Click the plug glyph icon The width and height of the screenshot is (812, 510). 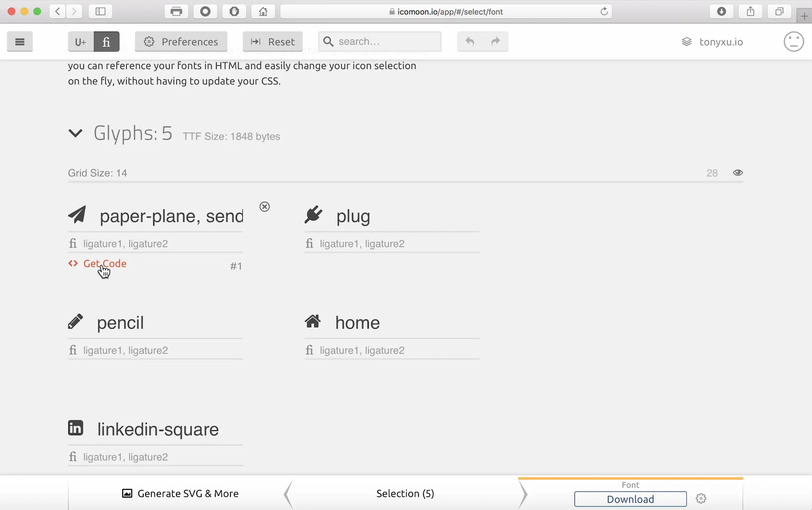(313, 215)
